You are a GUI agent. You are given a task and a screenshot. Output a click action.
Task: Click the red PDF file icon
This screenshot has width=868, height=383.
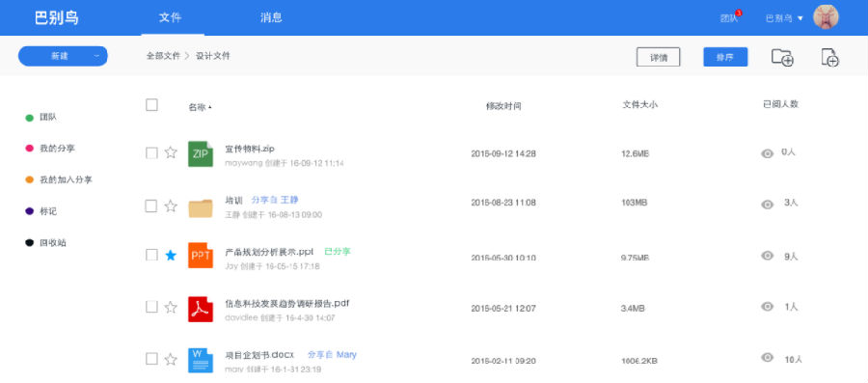[201, 309]
